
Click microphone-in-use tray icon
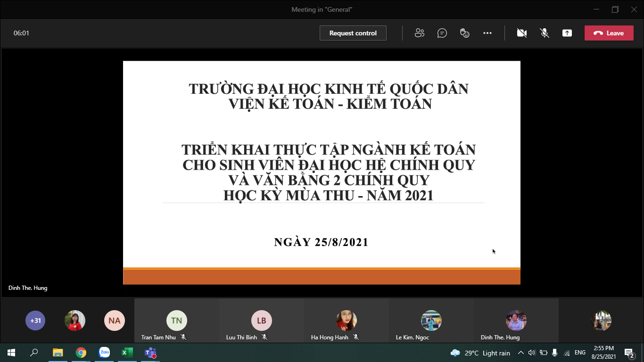[554, 353]
